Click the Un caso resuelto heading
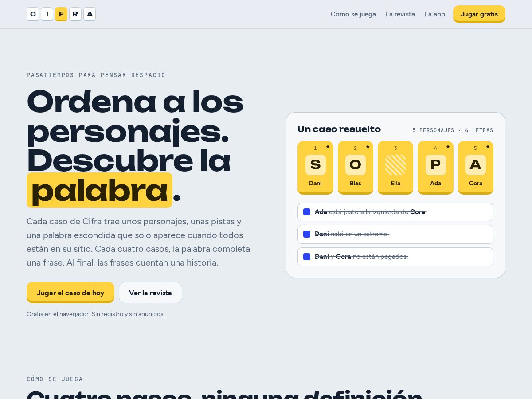The image size is (532, 399). click(x=339, y=129)
